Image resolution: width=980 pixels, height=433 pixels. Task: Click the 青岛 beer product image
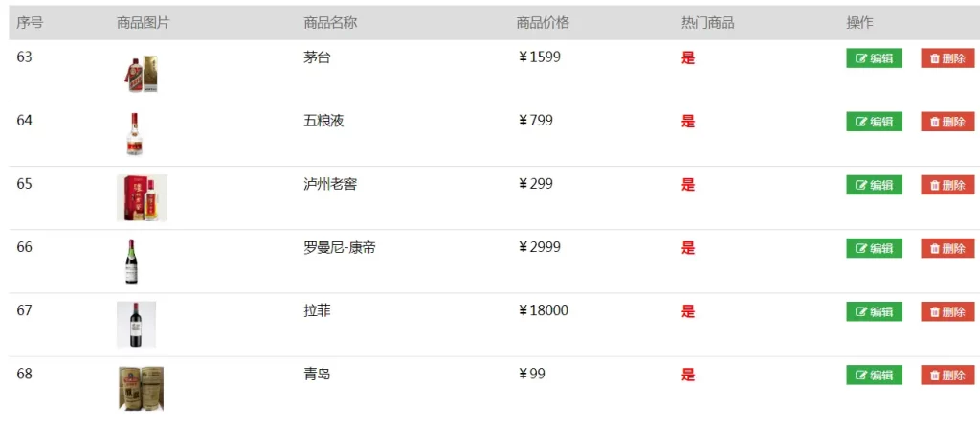tap(141, 388)
